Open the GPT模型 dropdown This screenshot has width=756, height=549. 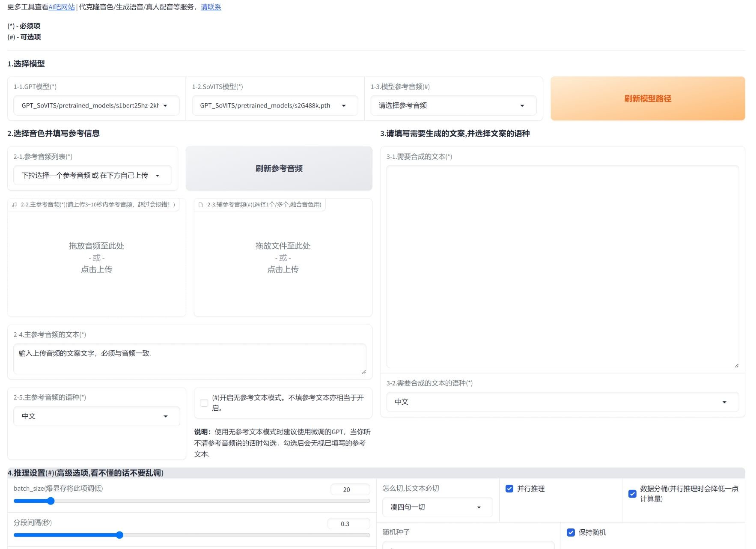tap(167, 105)
